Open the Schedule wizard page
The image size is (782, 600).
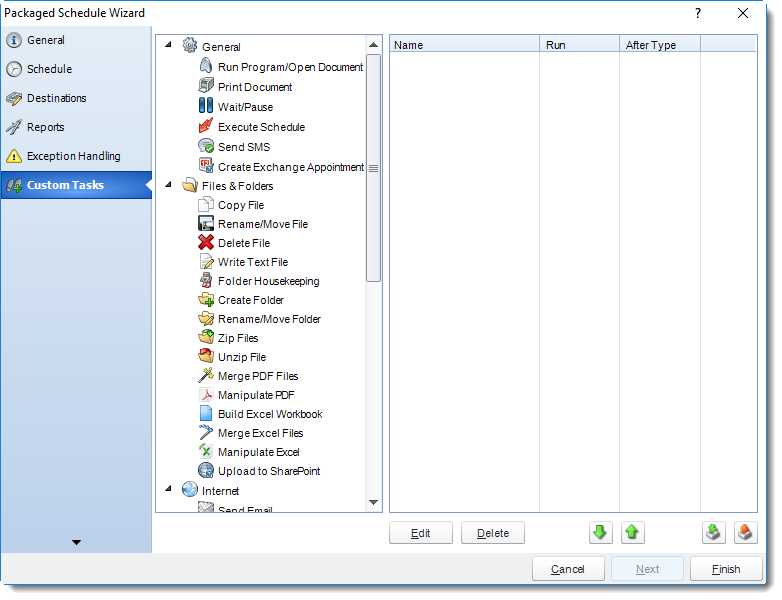pyautogui.click(x=76, y=69)
